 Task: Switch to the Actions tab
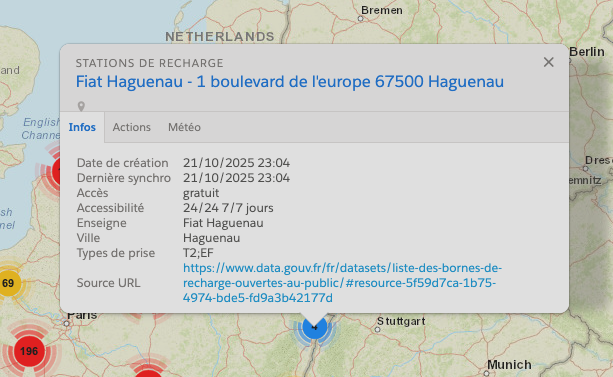click(132, 127)
